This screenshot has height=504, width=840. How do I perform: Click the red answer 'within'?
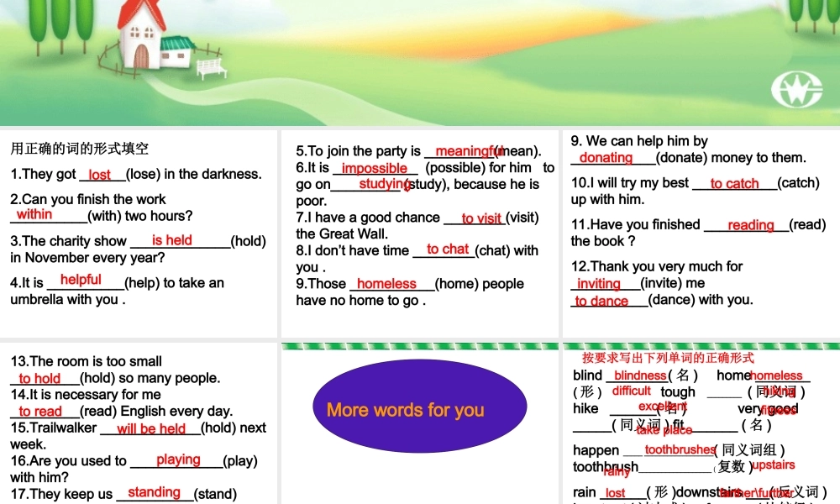point(34,214)
